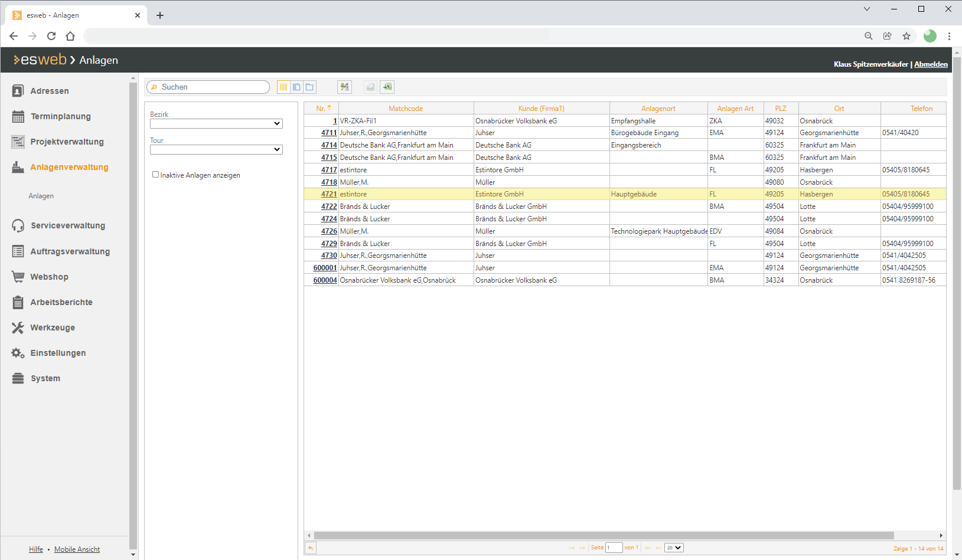Sort by the Anlagenort column header
Screen dimensions: 962x560
[x=658, y=109]
